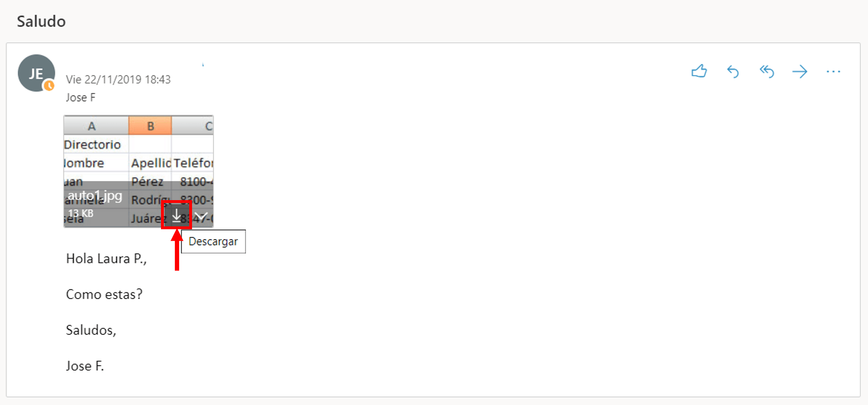The image size is (868, 405).
Task: Select the Saludo subject heading
Action: (x=41, y=21)
